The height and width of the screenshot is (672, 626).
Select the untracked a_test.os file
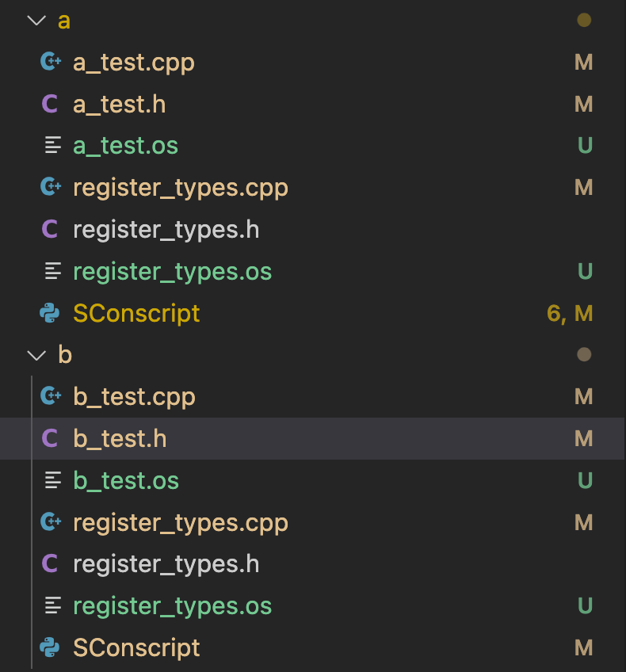[125, 146]
